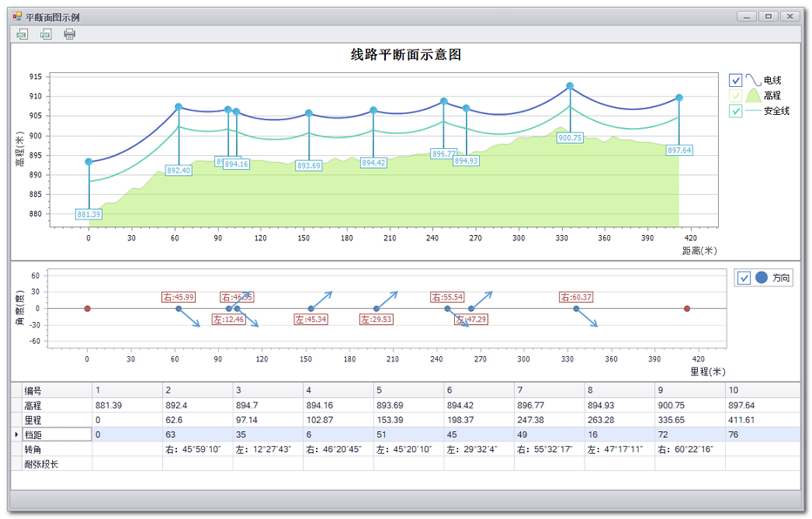Click the 881.39 elevation label on the chart
812x519 pixels.
(x=89, y=214)
